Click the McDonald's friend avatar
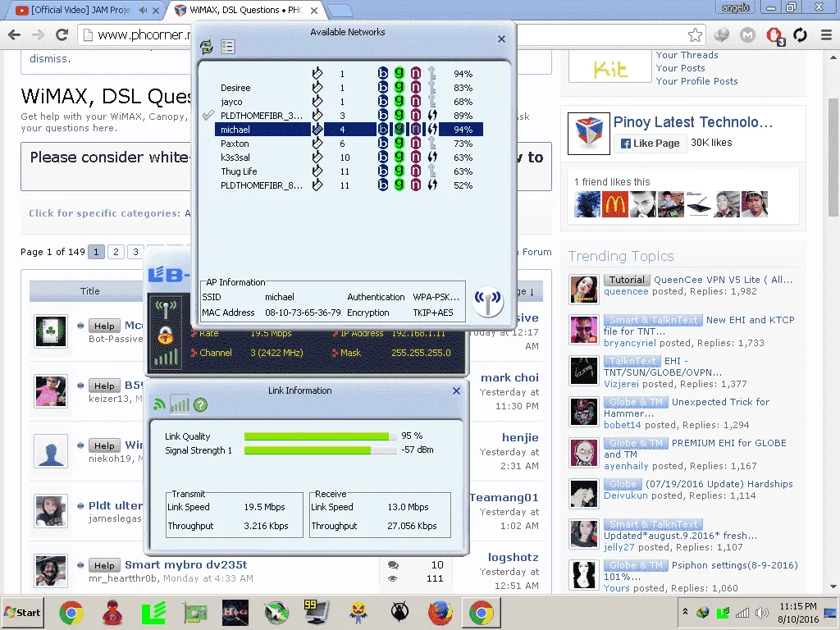 point(614,204)
